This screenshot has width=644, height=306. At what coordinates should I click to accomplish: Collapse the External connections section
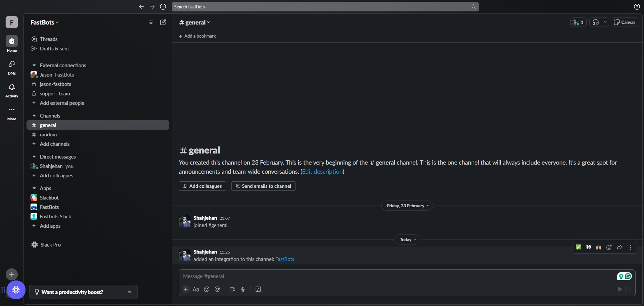pos(34,65)
